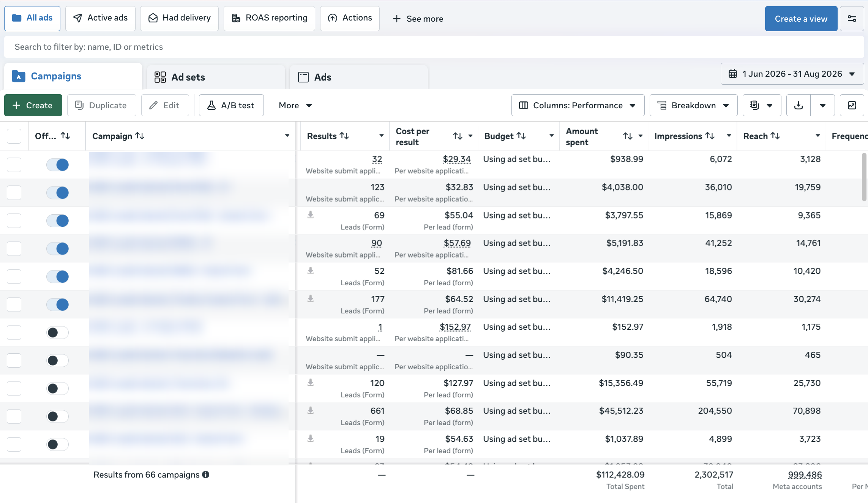Select the ROAS reporting view
This screenshot has width=868, height=503.
pos(269,18)
